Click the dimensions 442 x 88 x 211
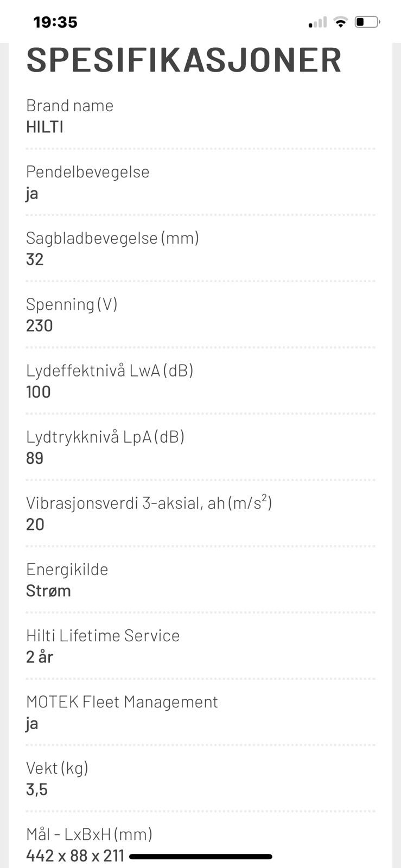Viewport: 401px width, 868px height. tap(75, 856)
